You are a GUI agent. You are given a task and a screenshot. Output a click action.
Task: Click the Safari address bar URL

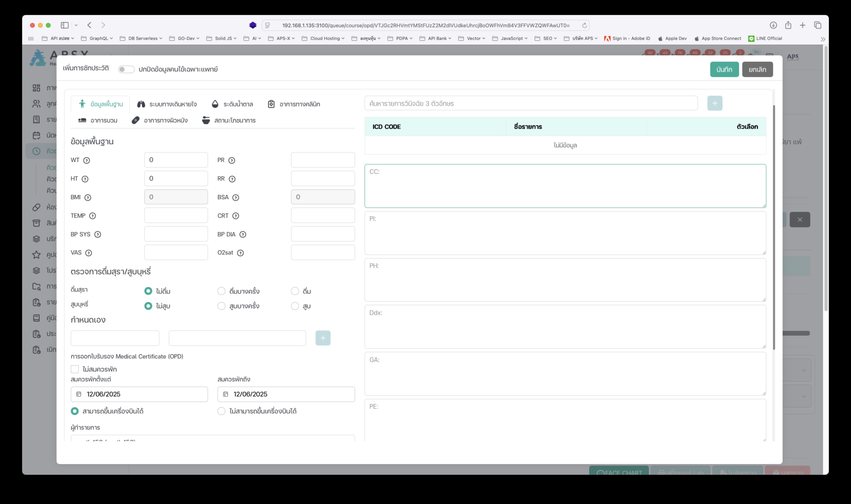(426, 25)
